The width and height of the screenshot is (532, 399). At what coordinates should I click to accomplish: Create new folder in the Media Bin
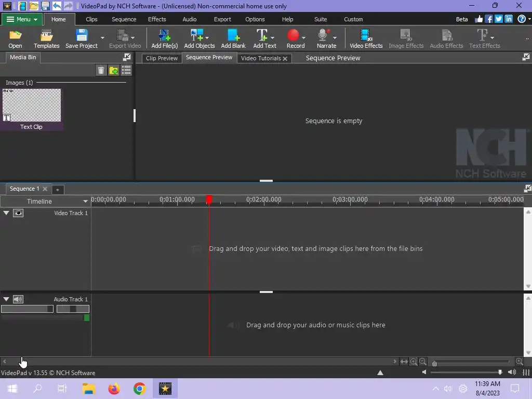pyautogui.click(x=114, y=70)
